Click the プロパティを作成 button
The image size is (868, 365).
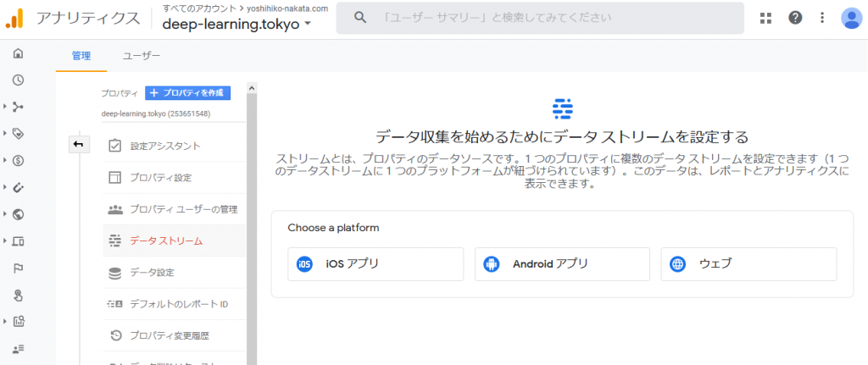click(x=187, y=93)
